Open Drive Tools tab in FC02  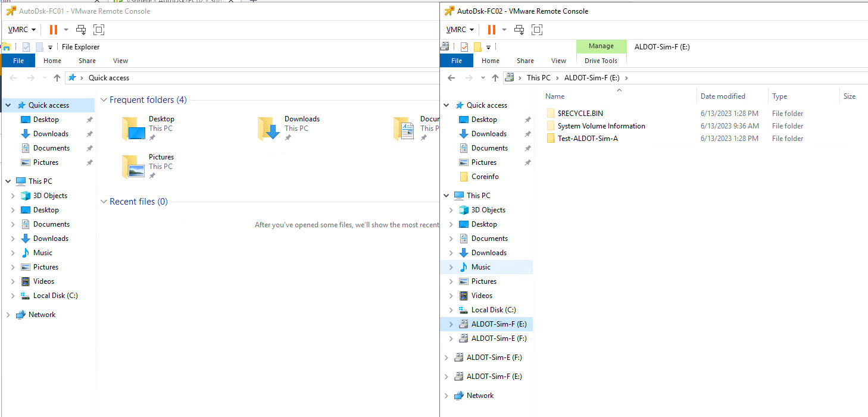[601, 61]
